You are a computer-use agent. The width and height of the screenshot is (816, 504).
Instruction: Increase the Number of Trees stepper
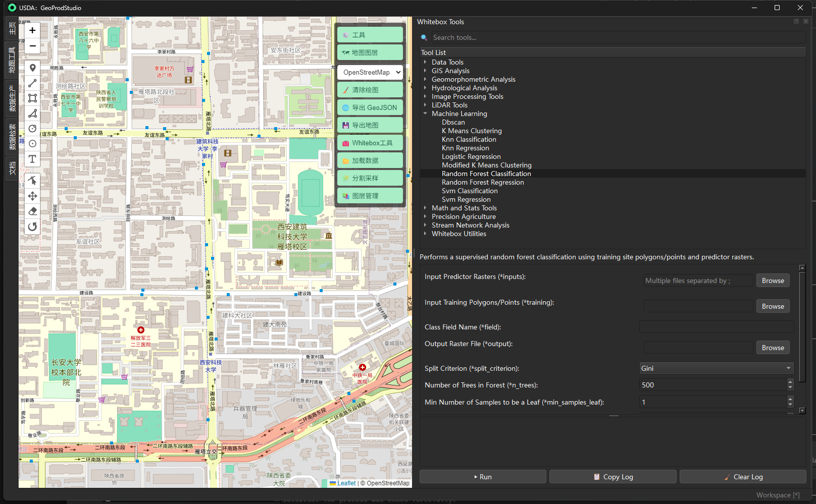click(790, 382)
